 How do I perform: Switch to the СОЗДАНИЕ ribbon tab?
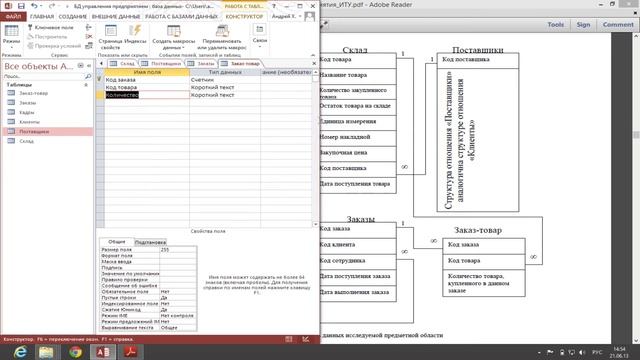(x=73, y=16)
